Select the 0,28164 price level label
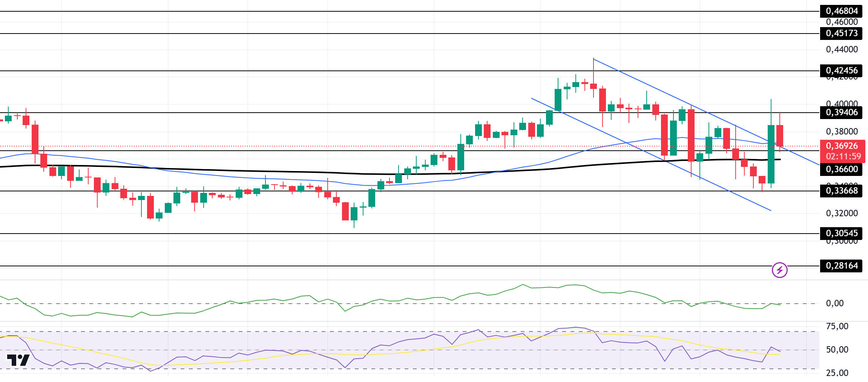Image resolution: width=868 pixels, height=382 pixels. click(x=841, y=266)
